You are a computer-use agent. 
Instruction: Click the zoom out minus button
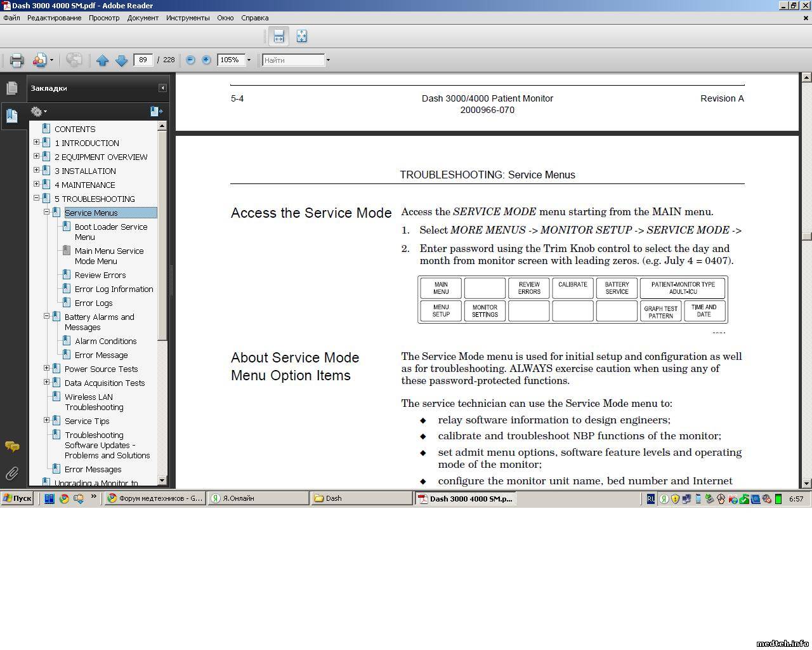(x=190, y=60)
